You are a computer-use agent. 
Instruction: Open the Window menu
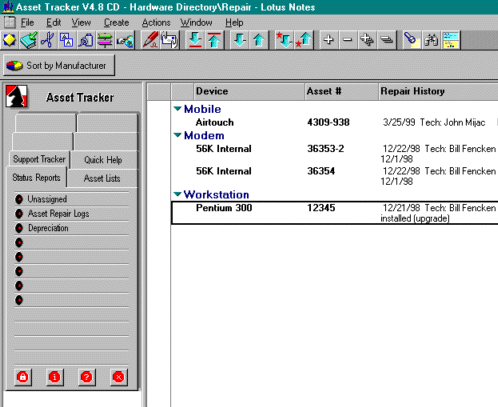pos(196,23)
